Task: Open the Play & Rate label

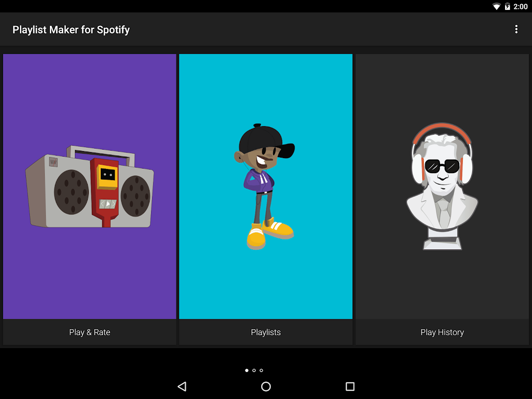Action: (90, 332)
